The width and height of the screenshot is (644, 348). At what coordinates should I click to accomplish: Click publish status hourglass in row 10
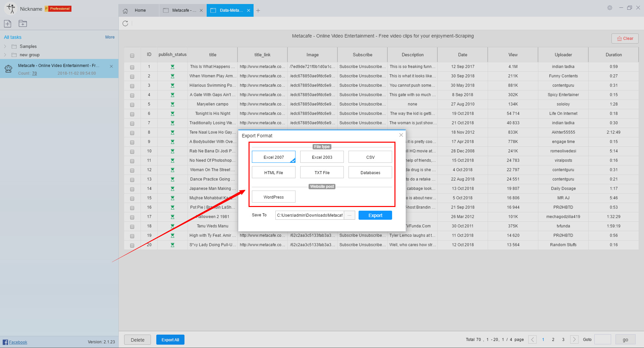pyautogui.click(x=172, y=151)
